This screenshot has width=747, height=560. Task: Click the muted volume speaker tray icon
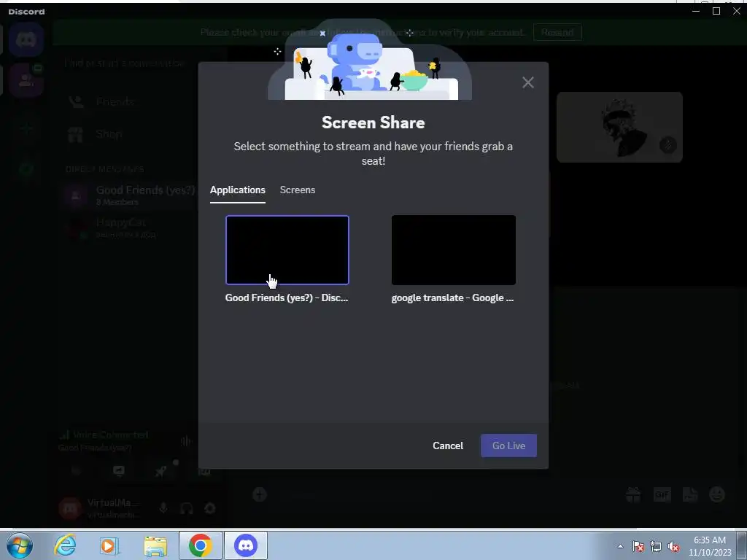click(673, 547)
